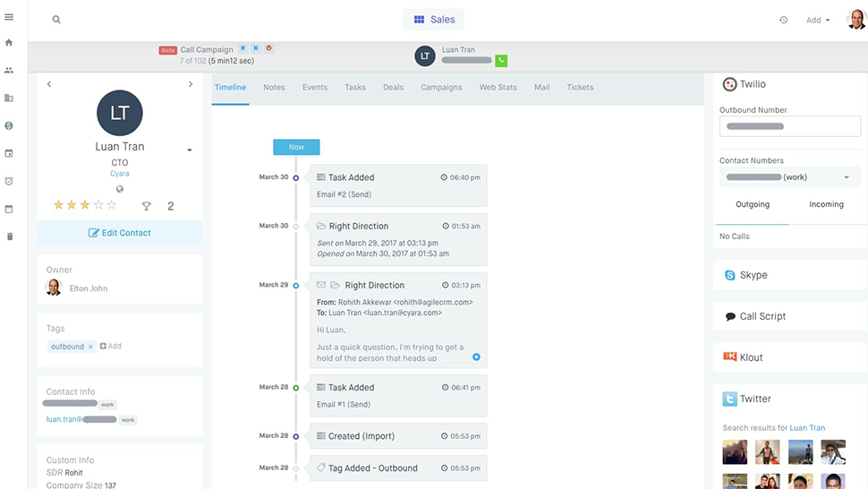Click the trophy lead score icon
Viewport: 868px width, 489px height.
click(146, 206)
